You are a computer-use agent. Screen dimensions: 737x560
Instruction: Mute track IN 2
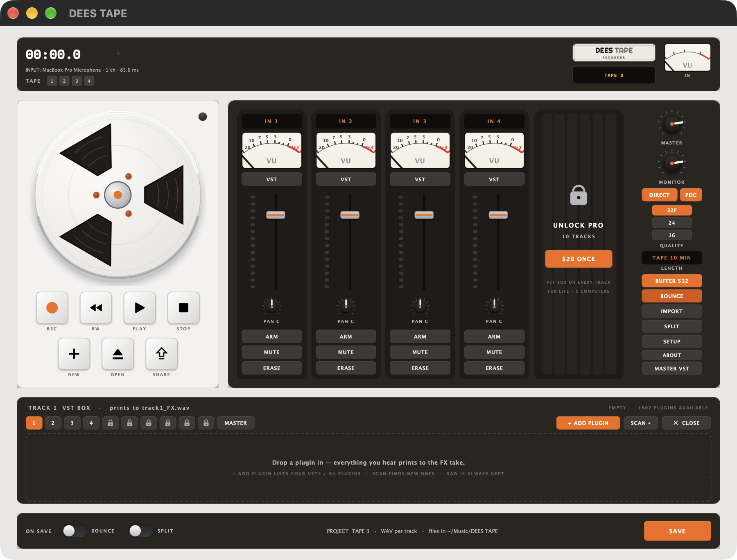pos(346,352)
